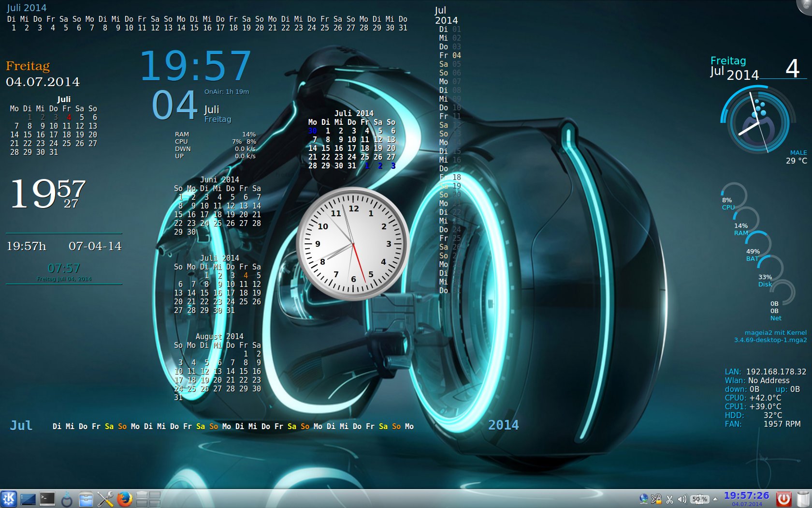The image size is (812, 508).
Task: Open the Klipper scissors clipboard icon
Action: coord(669,499)
